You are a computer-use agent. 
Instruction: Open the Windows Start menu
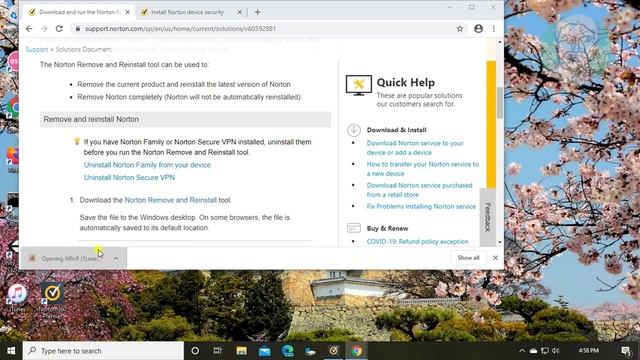[x=11, y=351]
